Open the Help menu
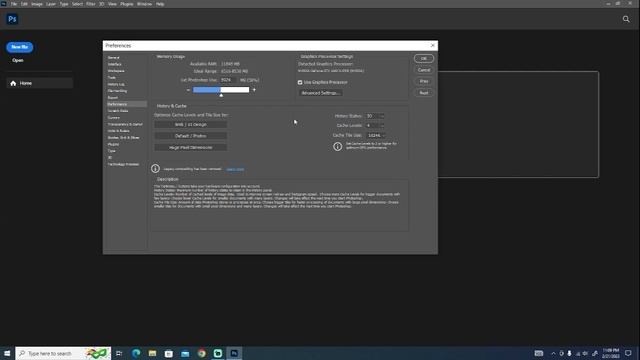 [x=160, y=4]
